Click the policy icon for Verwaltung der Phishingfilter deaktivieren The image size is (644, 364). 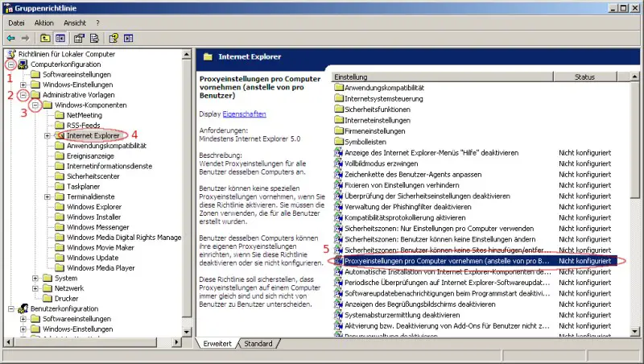(x=338, y=207)
